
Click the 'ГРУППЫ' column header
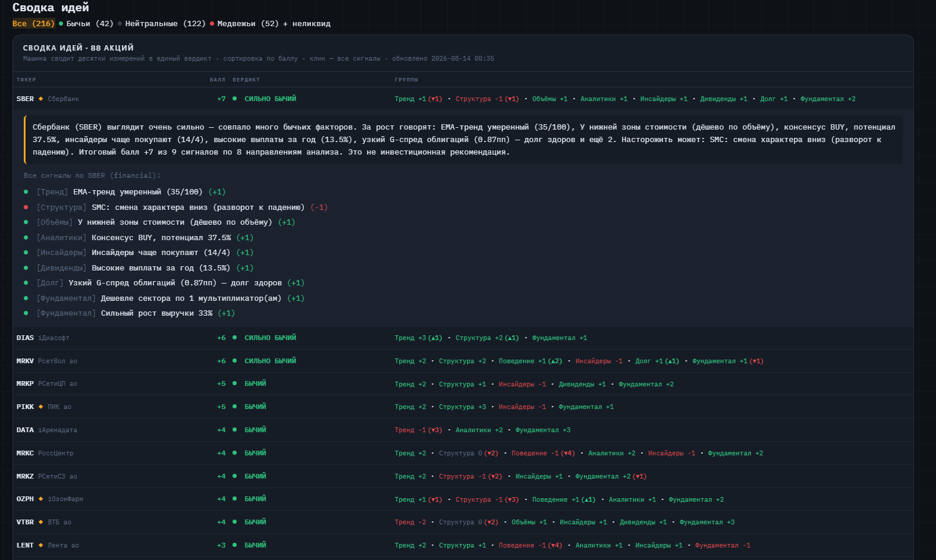click(406, 80)
